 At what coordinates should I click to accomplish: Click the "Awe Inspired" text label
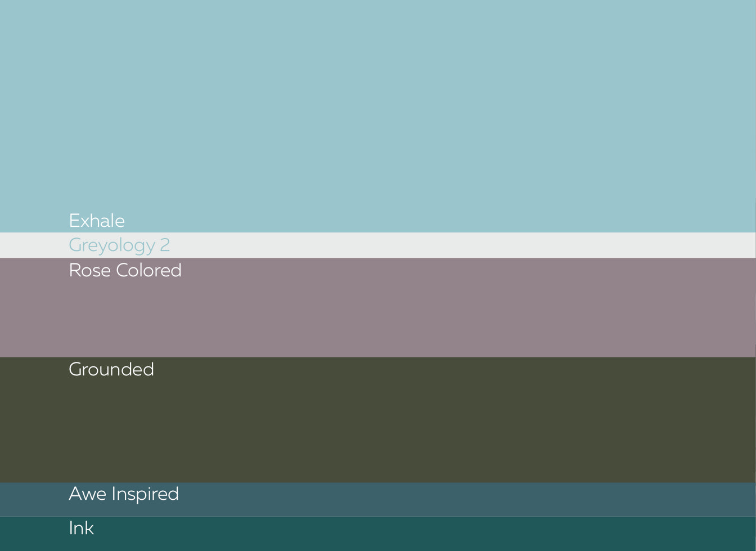coord(124,494)
